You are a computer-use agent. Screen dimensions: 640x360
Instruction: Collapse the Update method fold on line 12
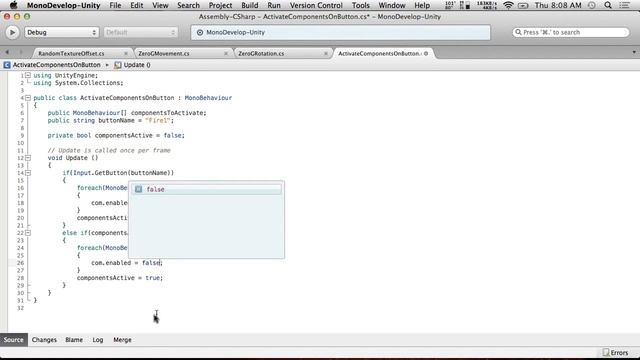28,158
